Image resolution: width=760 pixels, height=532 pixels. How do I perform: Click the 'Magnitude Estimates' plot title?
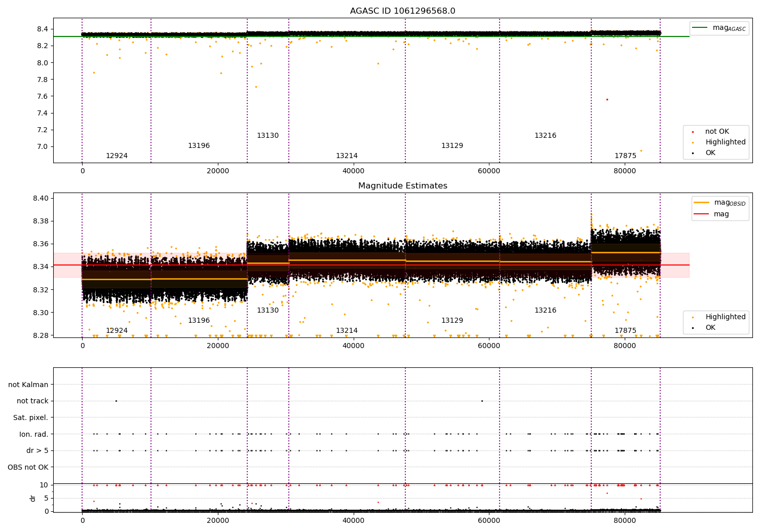pyautogui.click(x=403, y=186)
